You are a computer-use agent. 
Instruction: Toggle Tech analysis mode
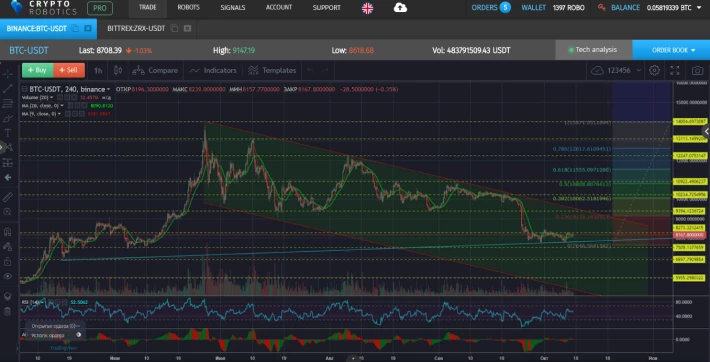pyautogui.click(x=593, y=50)
